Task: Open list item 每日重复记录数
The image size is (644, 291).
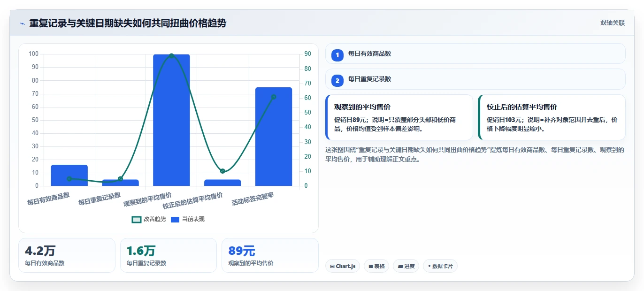Action: pyautogui.click(x=475, y=79)
